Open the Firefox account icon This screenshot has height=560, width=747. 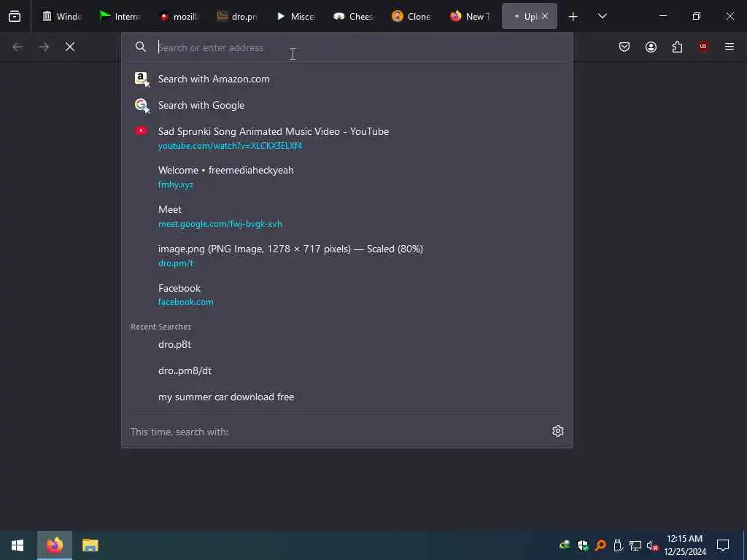coord(651,47)
